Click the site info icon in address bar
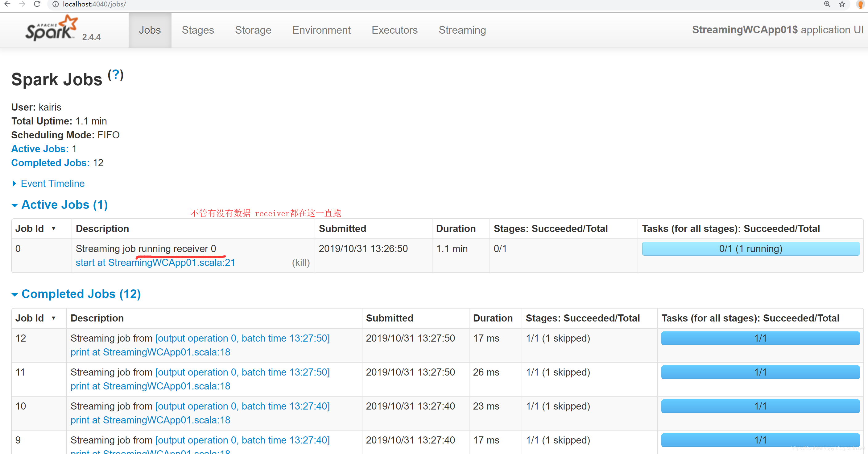The width and height of the screenshot is (868, 454). 56,4
